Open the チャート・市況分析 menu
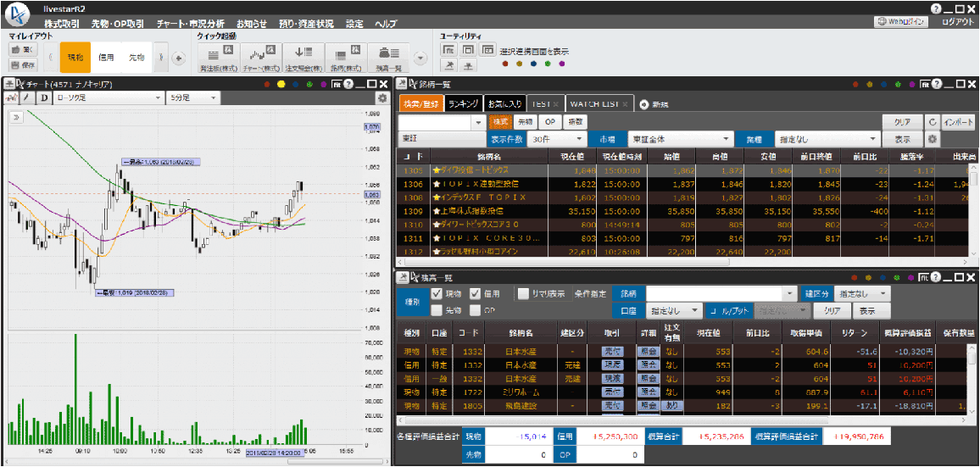This screenshot has width=980, height=467. [x=191, y=23]
